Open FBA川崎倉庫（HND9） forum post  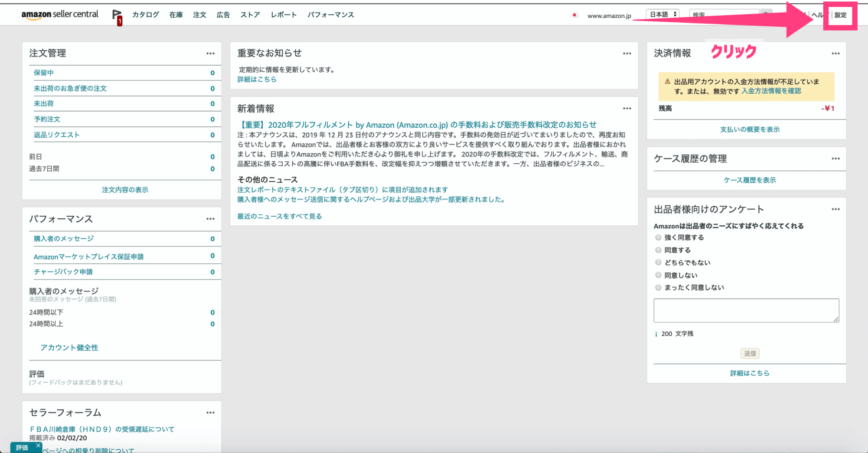102,429
